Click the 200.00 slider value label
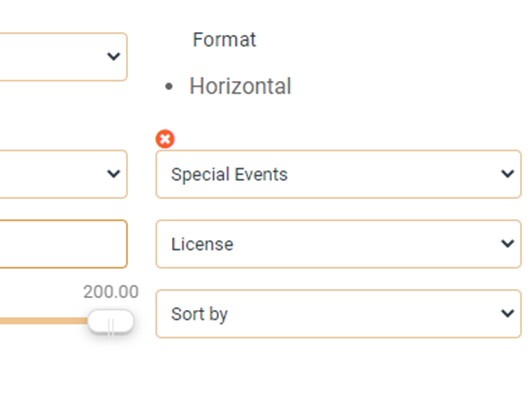 pyautogui.click(x=111, y=292)
